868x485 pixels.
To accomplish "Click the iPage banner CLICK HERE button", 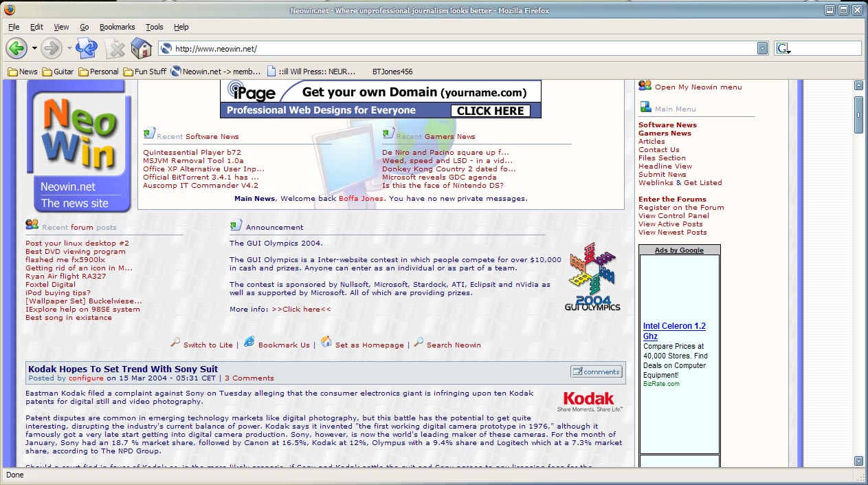I will [490, 111].
